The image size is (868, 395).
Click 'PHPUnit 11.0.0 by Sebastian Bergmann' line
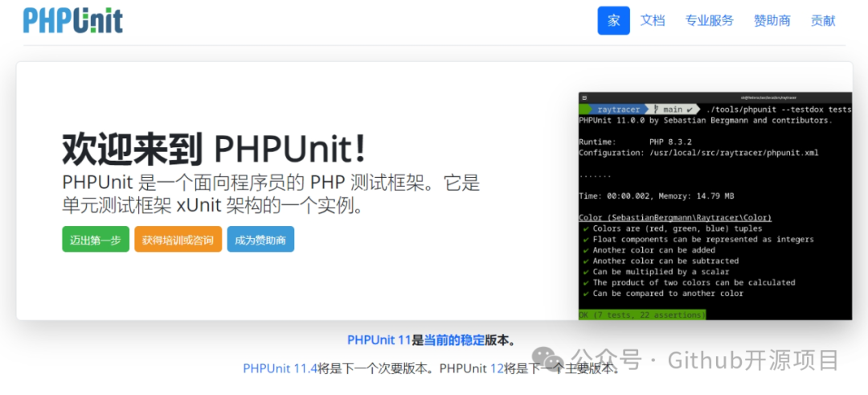(706, 120)
